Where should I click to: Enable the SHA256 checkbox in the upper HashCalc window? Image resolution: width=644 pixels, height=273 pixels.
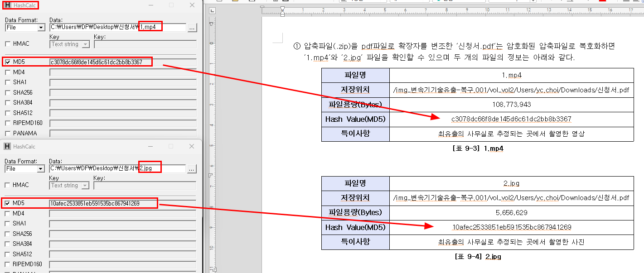(x=7, y=92)
